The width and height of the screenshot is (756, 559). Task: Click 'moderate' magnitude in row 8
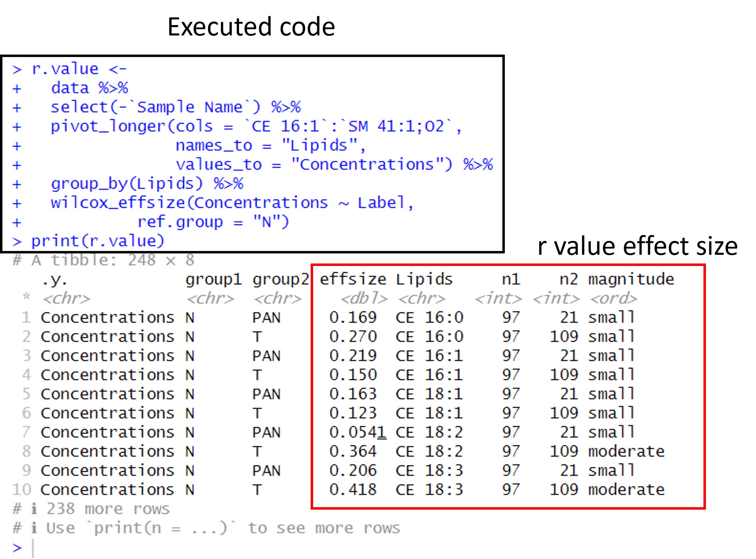tap(626, 452)
